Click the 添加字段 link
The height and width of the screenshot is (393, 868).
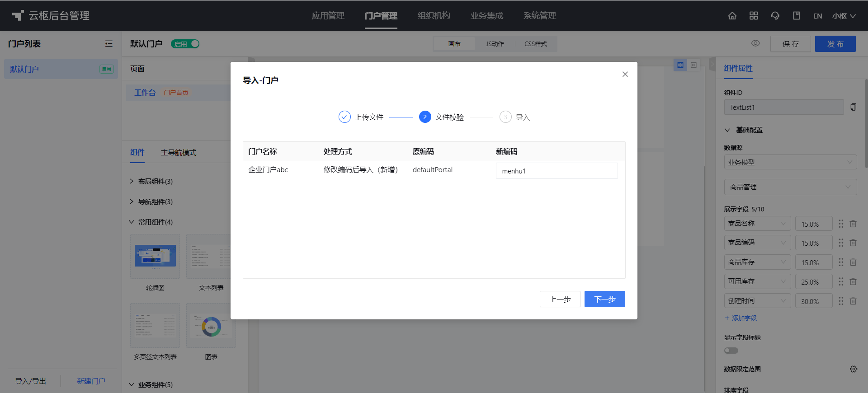[741, 318]
